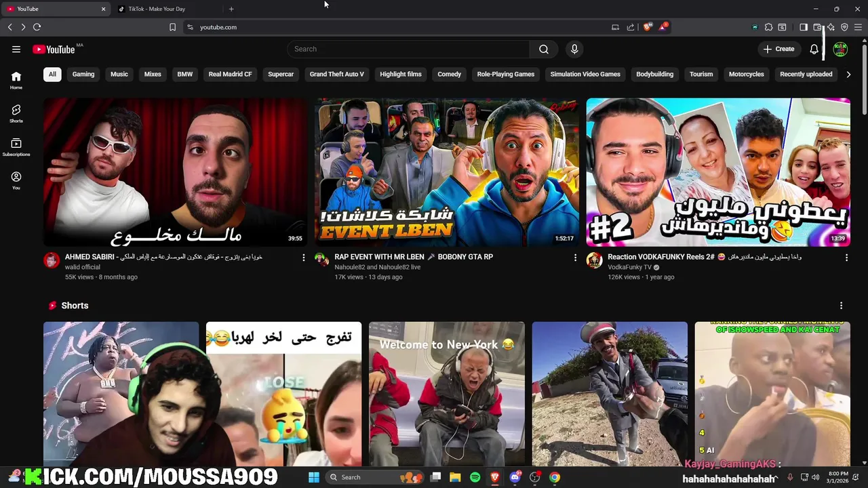The height and width of the screenshot is (488, 868).
Task: Show more category chips with right arrow
Action: (848, 74)
